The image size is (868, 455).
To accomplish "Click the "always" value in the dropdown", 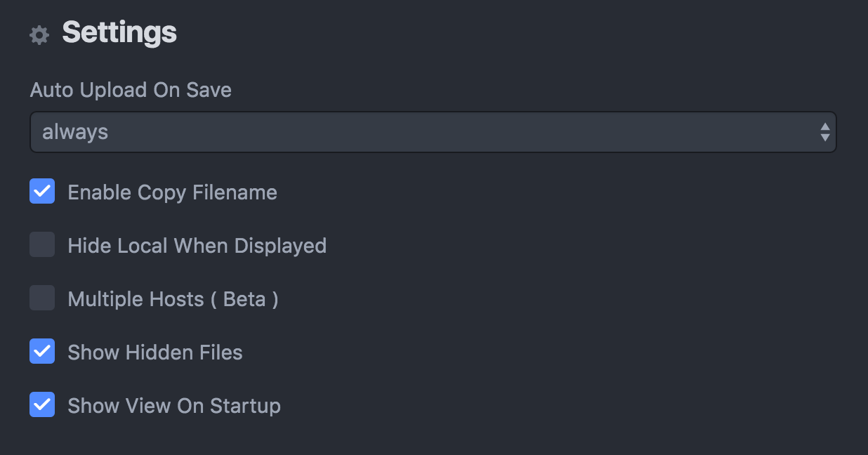I will tap(75, 132).
